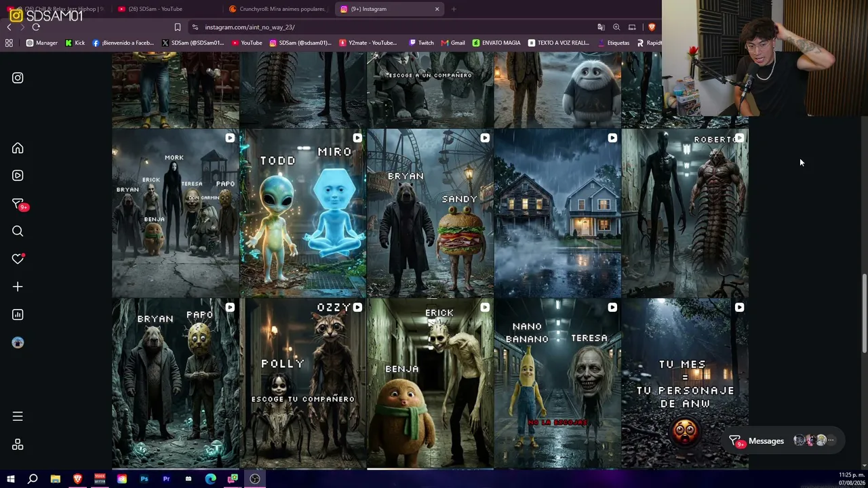Open the Bryan and Sandy burger reel
This screenshot has width=868, height=488.
click(430, 213)
